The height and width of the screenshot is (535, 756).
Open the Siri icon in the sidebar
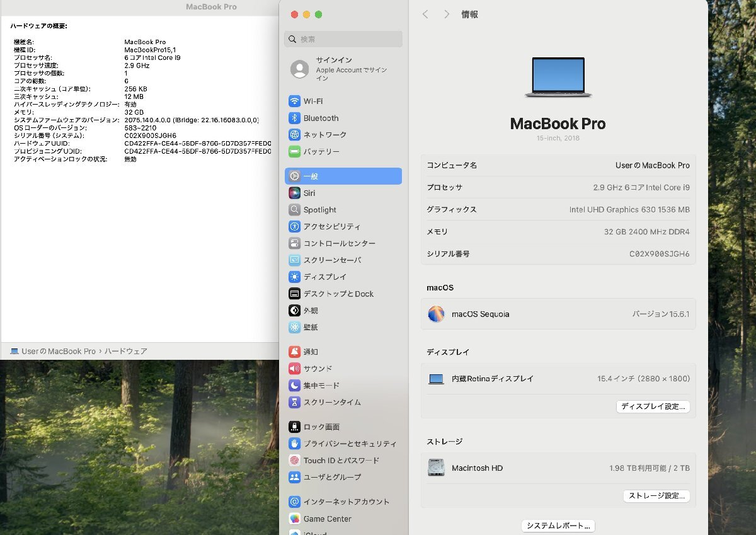tap(294, 193)
